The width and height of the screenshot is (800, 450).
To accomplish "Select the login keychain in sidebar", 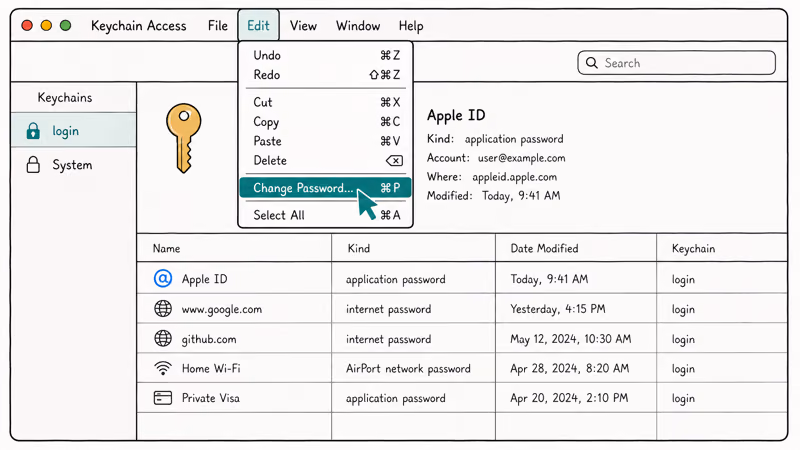I will [73, 131].
